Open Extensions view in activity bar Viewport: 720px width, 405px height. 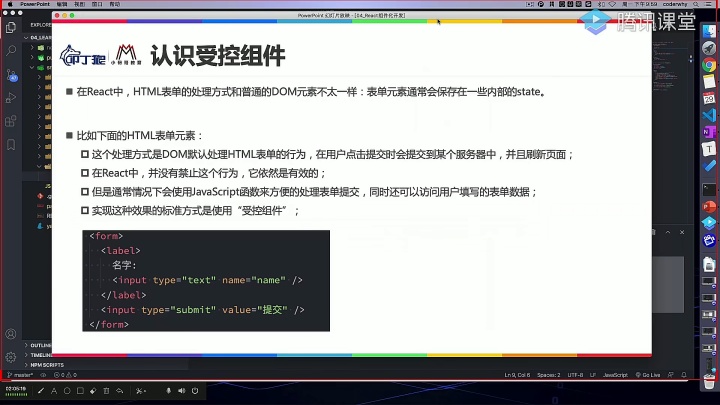point(11,121)
